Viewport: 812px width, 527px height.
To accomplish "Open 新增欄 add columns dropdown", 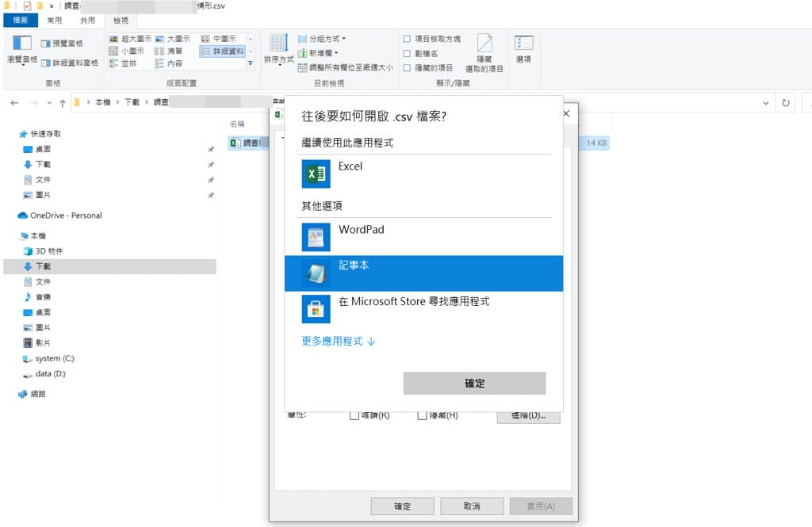I will tap(318, 53).
